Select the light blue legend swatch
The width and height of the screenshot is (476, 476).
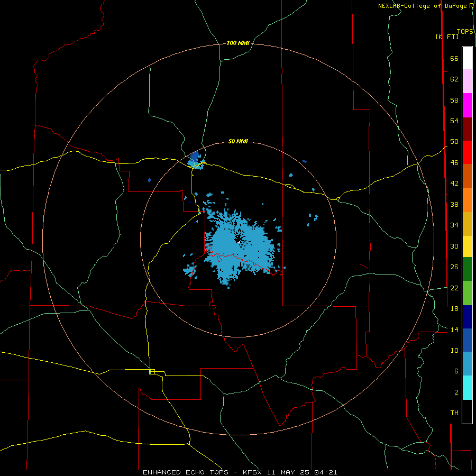tap(467, 364)
